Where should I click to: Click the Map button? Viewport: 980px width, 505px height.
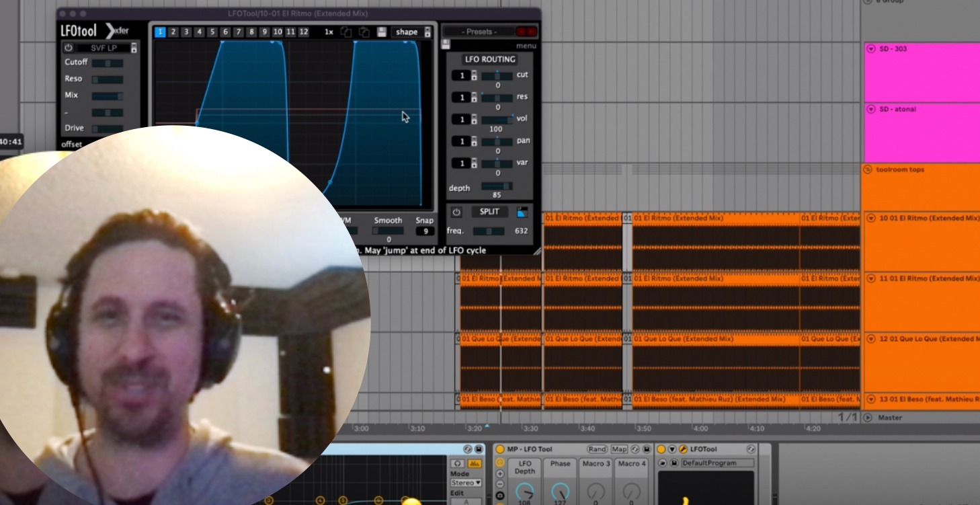(618, 449)
